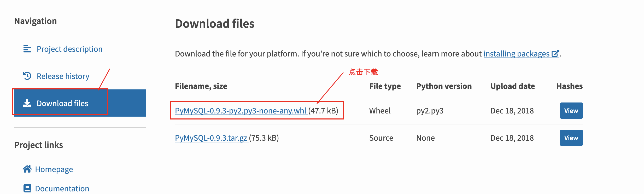Download PyMySQL-0.9.3-py2.py3-none-any.whl file
The height and width of the screenshot is (194, 644).
pos(241,111)
